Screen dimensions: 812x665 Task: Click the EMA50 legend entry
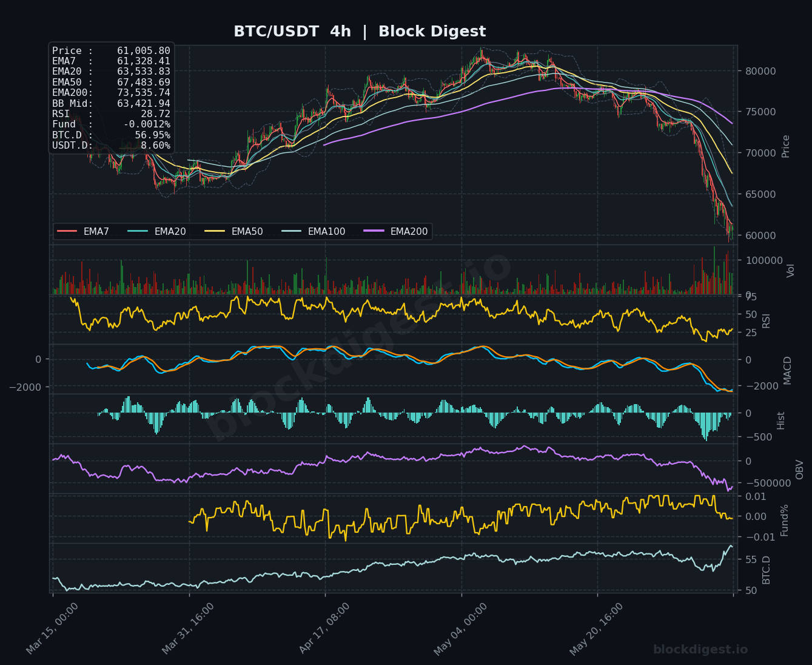235,231
